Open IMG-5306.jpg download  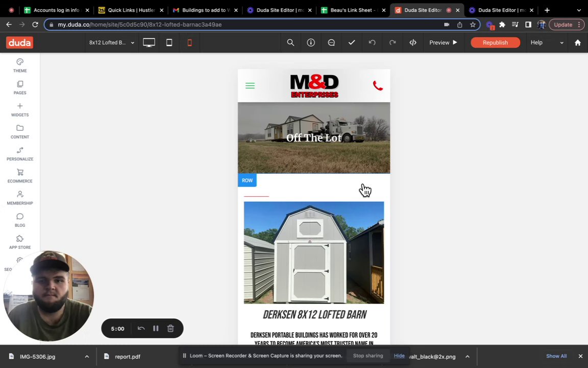[x=37, y=356]
